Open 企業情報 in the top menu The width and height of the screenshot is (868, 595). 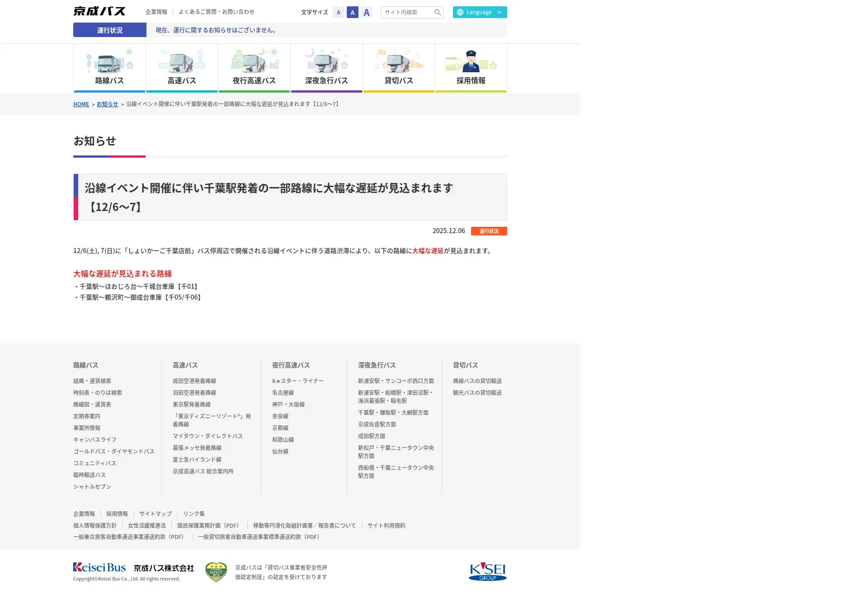(156, 12)
